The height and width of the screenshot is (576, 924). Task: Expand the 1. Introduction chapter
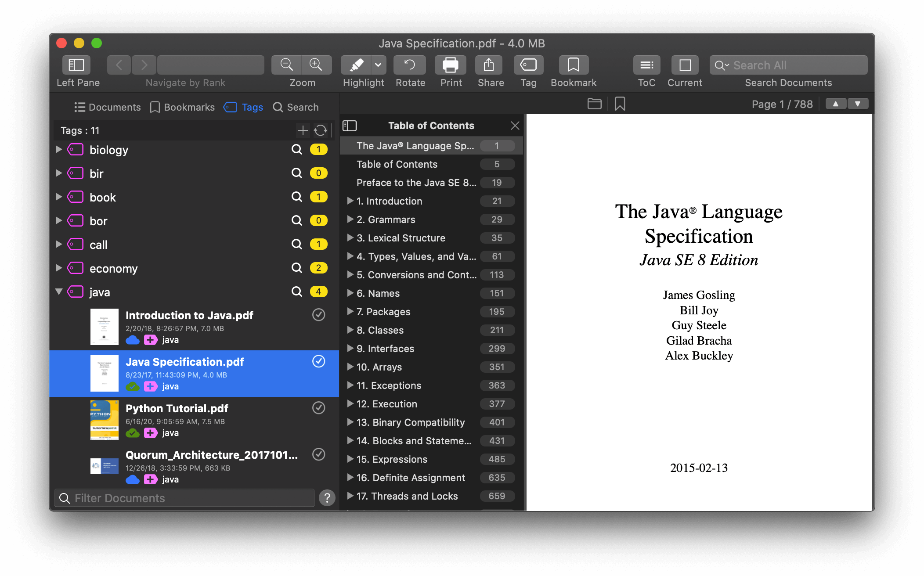click(x=350, y=201)
